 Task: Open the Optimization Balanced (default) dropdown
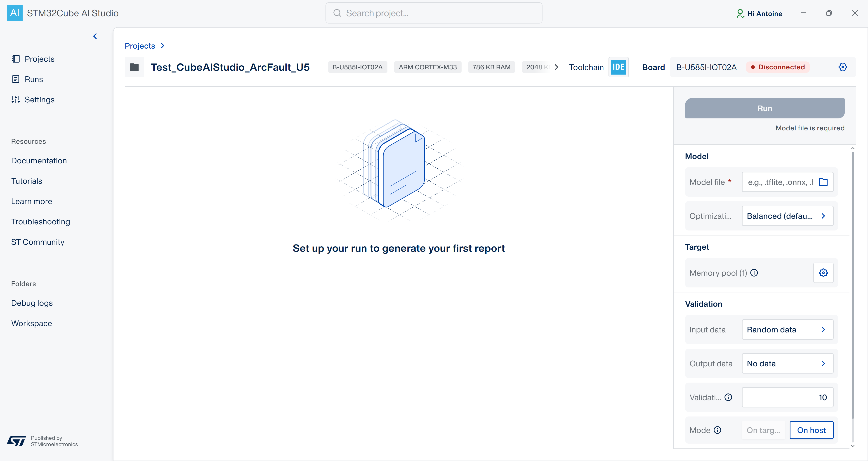pyautogui.click(x=788, y=216)
